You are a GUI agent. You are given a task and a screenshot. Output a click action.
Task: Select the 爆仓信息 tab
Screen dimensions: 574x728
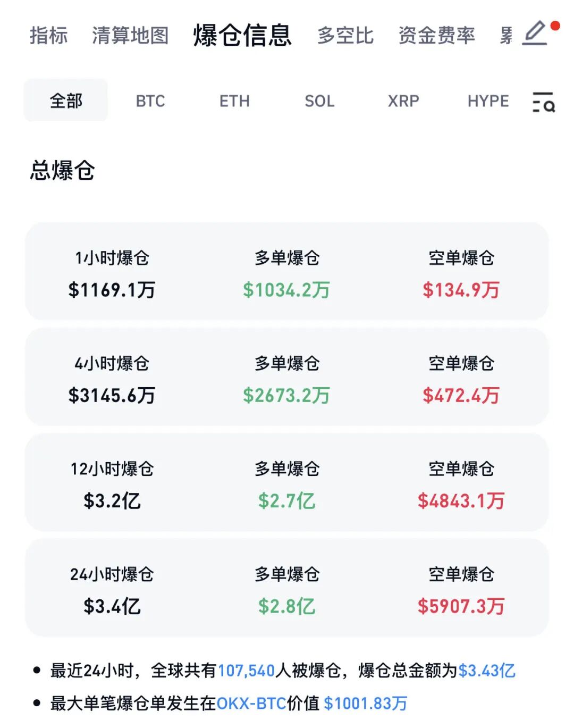(x=242, y=36)
